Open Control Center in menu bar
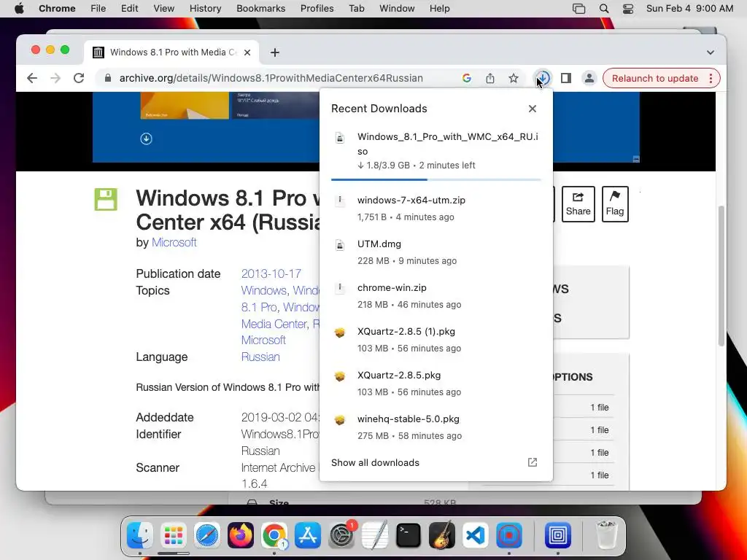Viewport: 747px width, 560px height. tap(628, 9)
